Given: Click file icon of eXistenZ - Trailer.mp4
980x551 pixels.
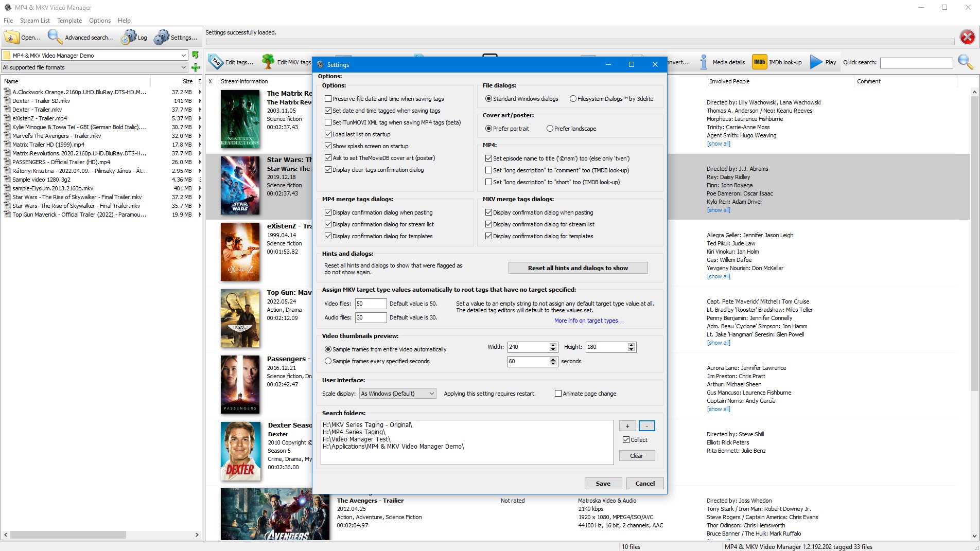Looking at the screenshot, I should [x=7, y=118].
